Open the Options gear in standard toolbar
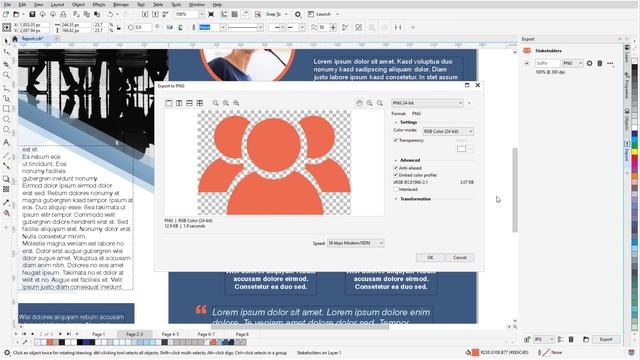The height and width of the screenshot is (360, 640). (x=298, y=14)
